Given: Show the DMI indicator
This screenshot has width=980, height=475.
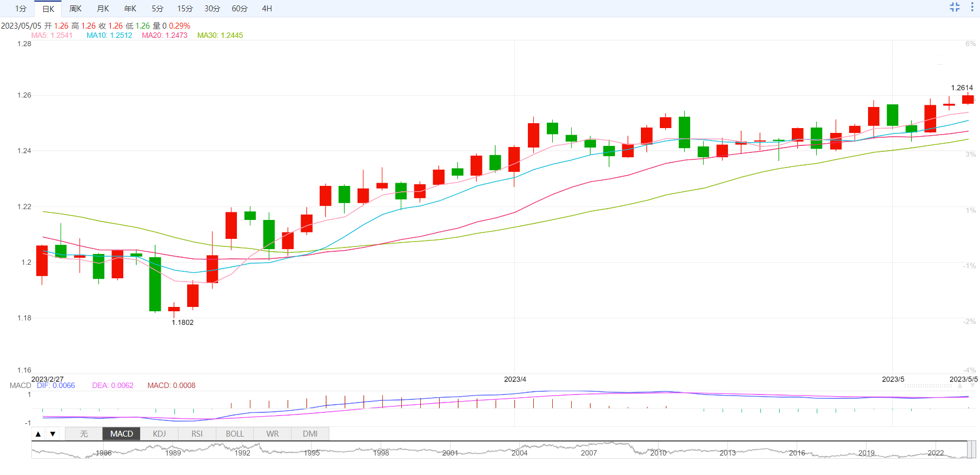Looking at the screenshot, I should [x=310, y=434].
